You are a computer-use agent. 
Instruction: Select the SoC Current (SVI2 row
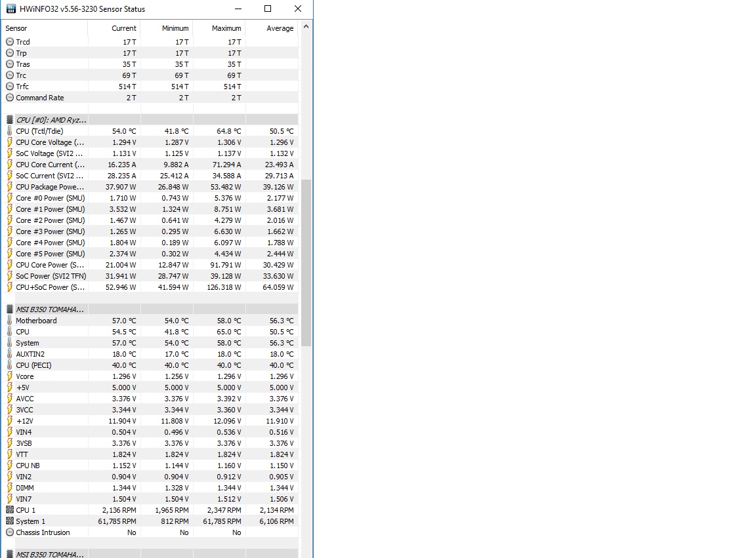click(150, 175)
